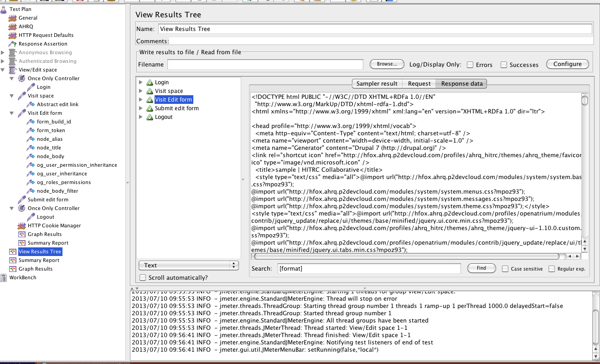The image size is (600, 364).
Task: Check the Case sensitive search option
Action: (x=505, y=269)
